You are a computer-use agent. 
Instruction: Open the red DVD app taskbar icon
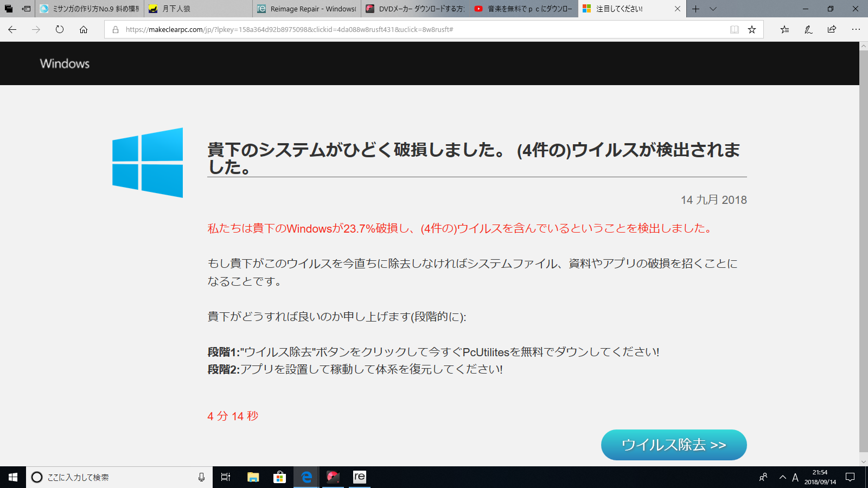333,477
